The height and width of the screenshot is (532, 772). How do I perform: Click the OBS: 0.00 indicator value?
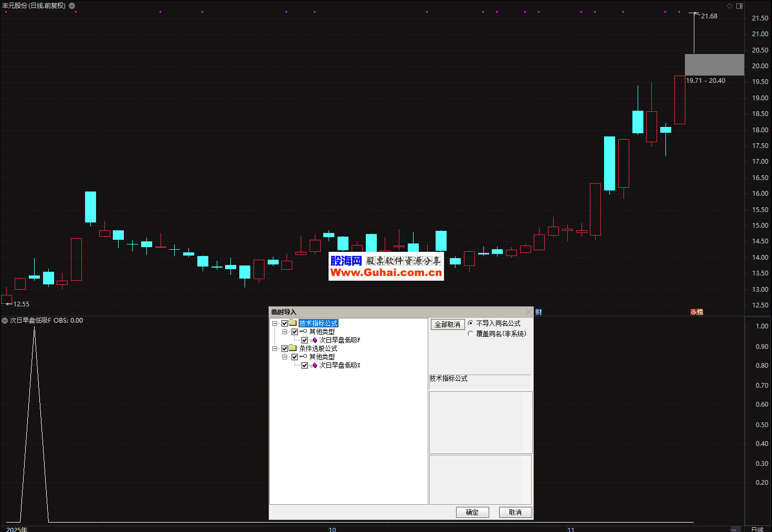(68, 321)
